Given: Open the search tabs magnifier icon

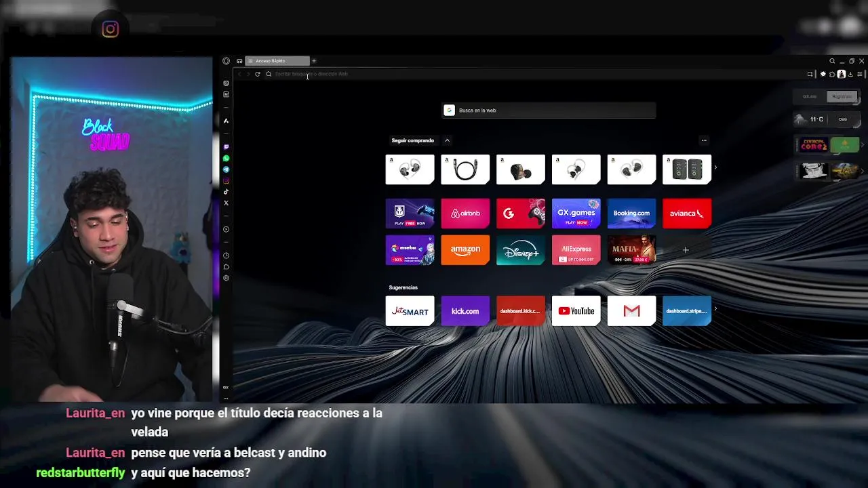Looking at the screenshot, I should pyautogui.click(x=832, y=61).
